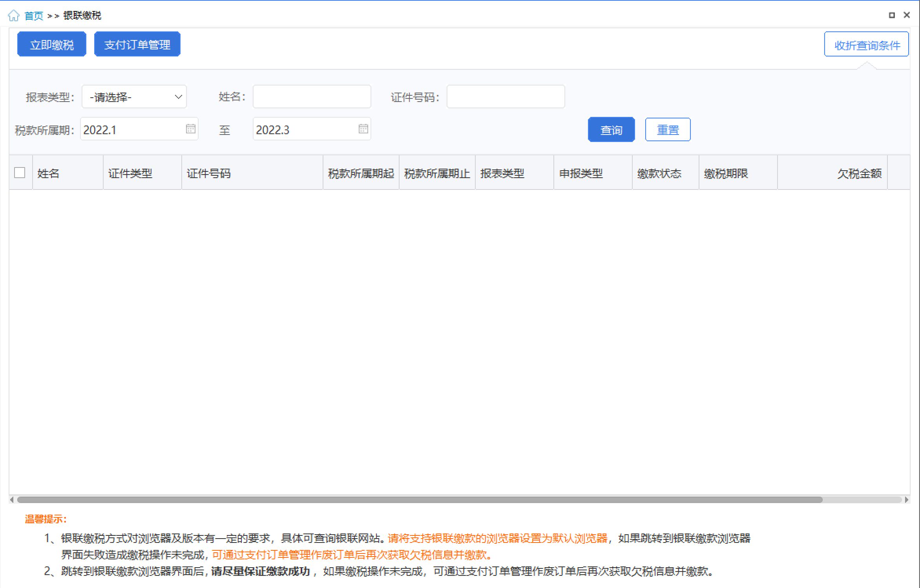The image size is (920, 588).
Task: Click the 税款所属期起 column header
Action: pyautogui.click(x=361, y=173)
